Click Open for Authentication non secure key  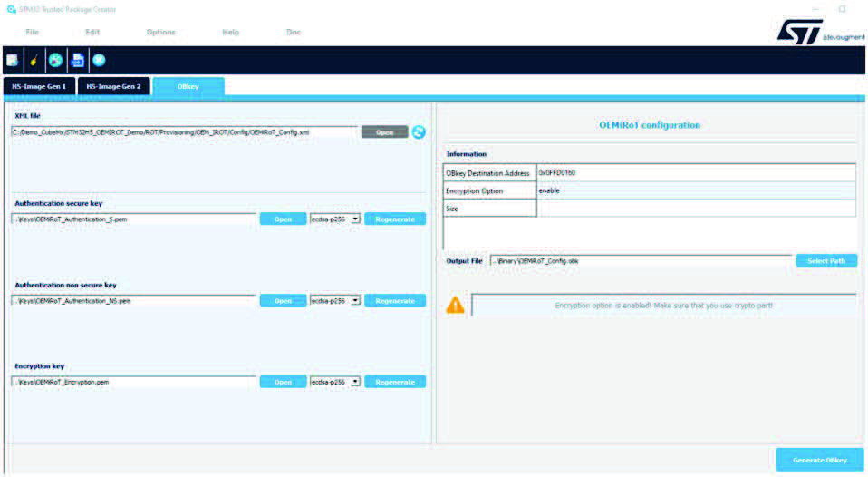coord(283,300)
